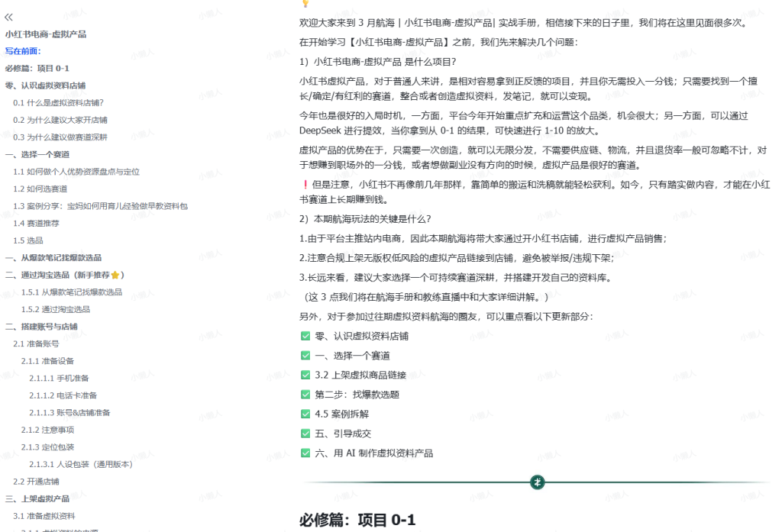Select outline heading 二、通过淘宝选品（新手推荐）
The height and width of the screenshot is (532, 782).
(65, 275)
